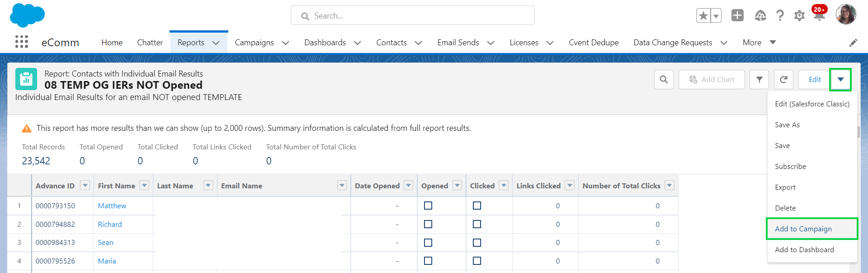Open the App Launcher dots grid
The image size is (868, 273).
pos(21,42)
